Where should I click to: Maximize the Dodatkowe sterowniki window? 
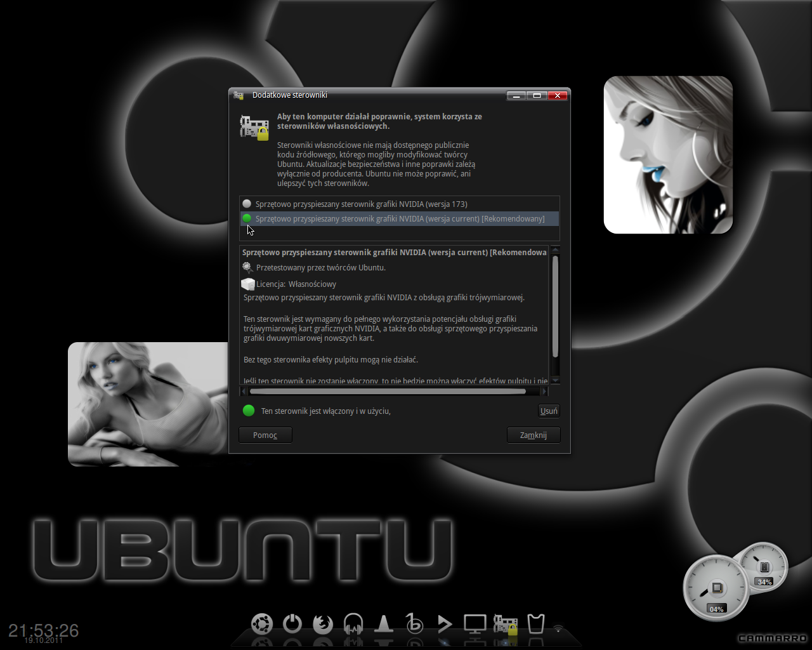(537, 96)
